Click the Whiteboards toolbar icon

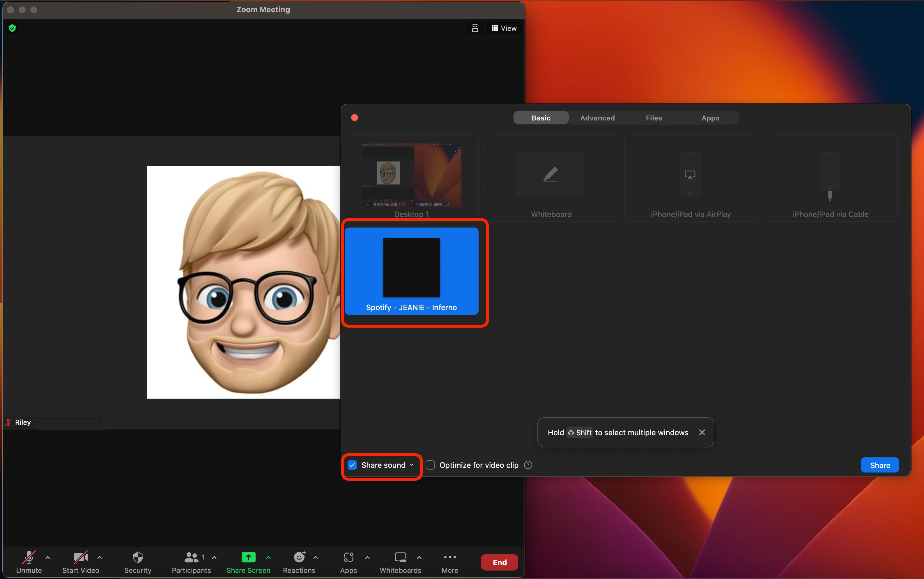tap(400, 557)
